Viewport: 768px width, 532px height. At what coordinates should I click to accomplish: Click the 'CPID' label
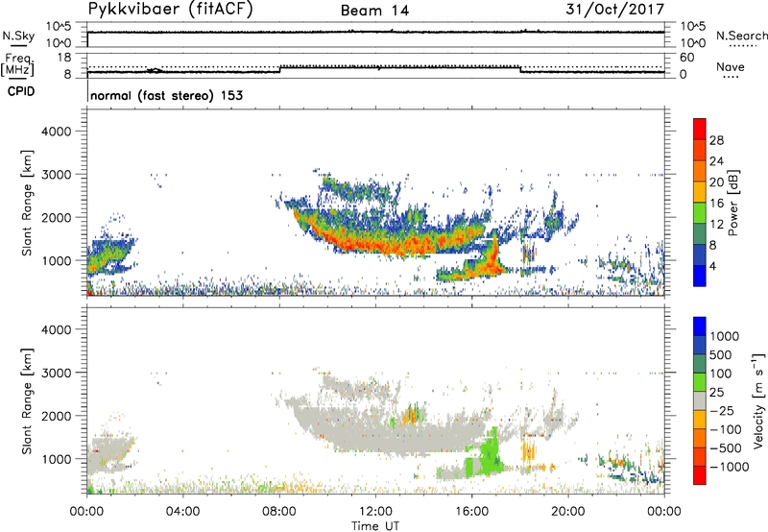[21, 91]
